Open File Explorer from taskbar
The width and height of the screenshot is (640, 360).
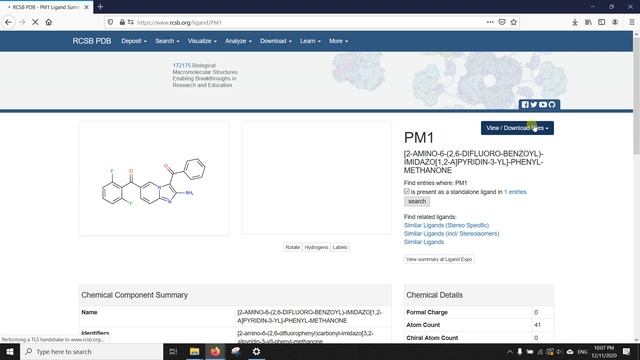194,351
